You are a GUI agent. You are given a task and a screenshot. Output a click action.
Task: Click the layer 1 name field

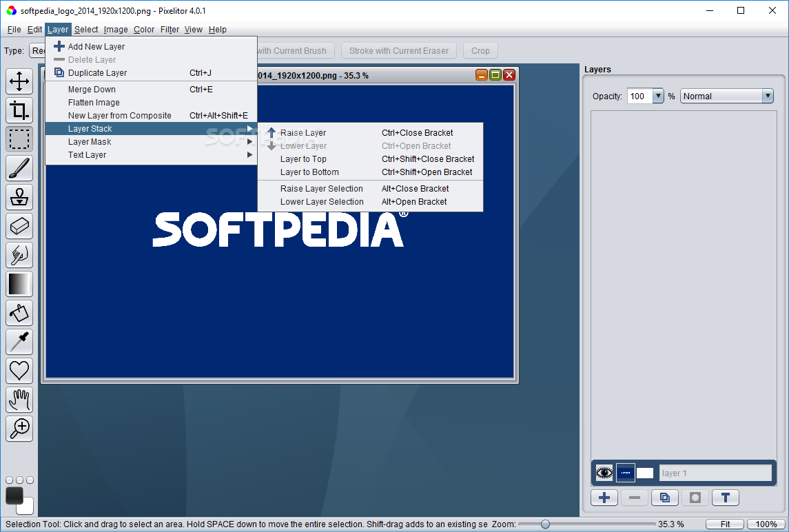(715, 473)
